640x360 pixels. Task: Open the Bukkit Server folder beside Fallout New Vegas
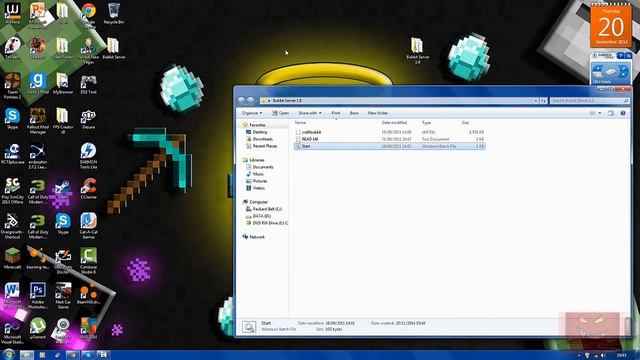point(114,49)
